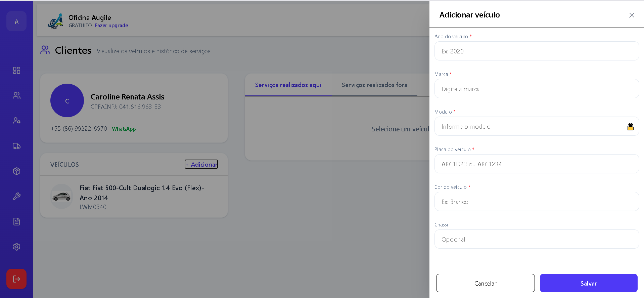
Task: Click the Cancelar button
Action: [485, 283]
